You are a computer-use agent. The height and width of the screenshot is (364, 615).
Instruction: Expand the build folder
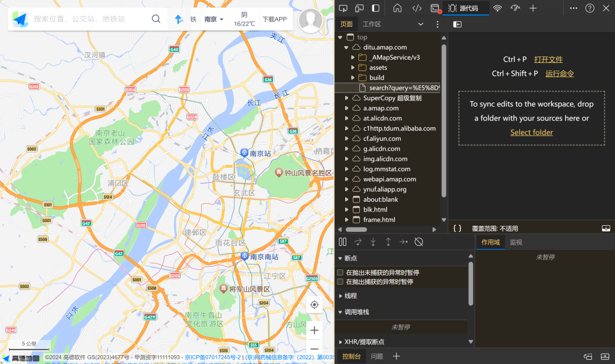tap(353, 78)
